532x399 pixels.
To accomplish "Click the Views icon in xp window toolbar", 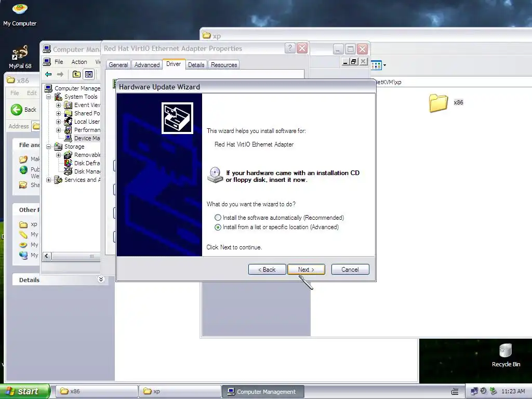I will tap(376, 65).
